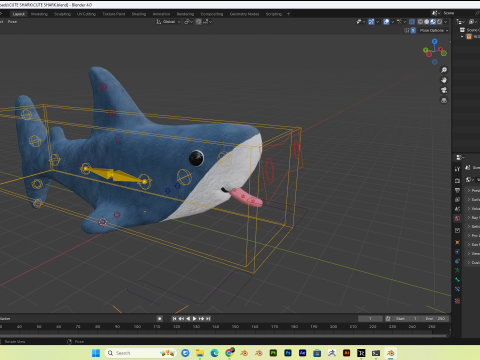Viewport: 480px width, 360px height.
Task: Open the Windows Start menu
Action: [x=96, y=353]
